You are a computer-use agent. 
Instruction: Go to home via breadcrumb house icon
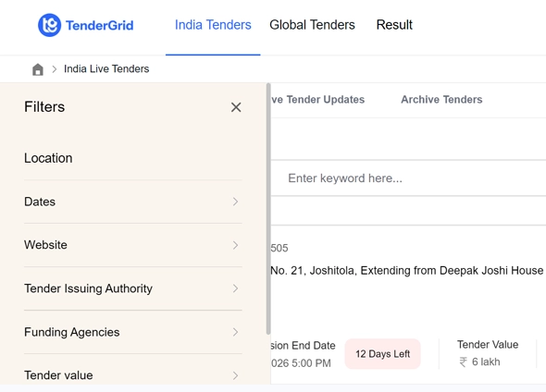click(x=38, y=69)
